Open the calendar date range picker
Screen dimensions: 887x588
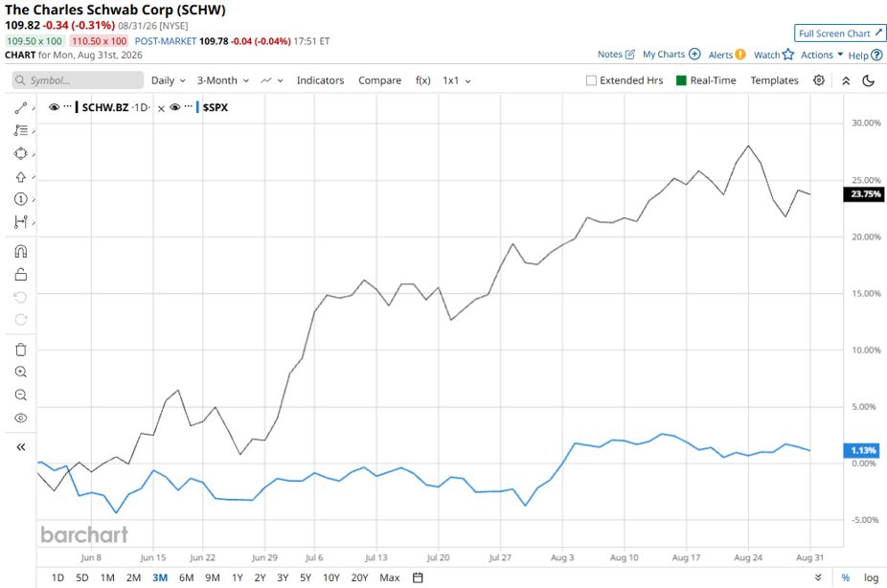click(x=418, y=577)
